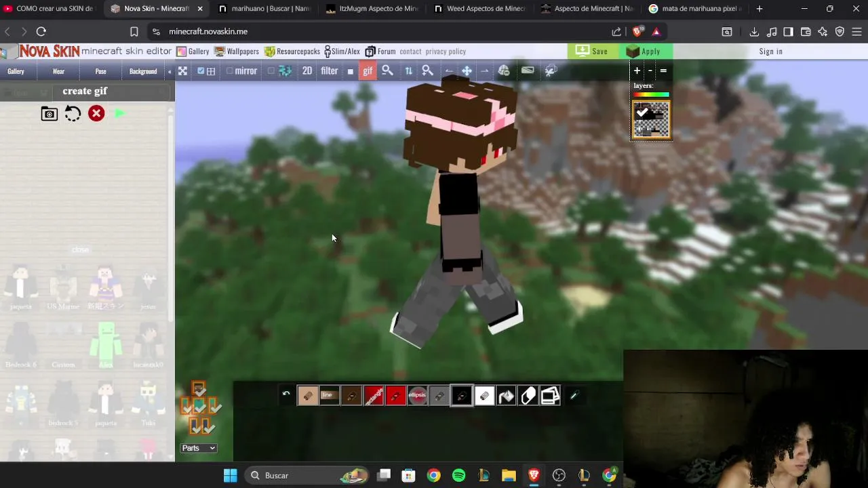Select the ellipsis tool
The width and height of the screenshot is (868, 488).
click(417, 395)
